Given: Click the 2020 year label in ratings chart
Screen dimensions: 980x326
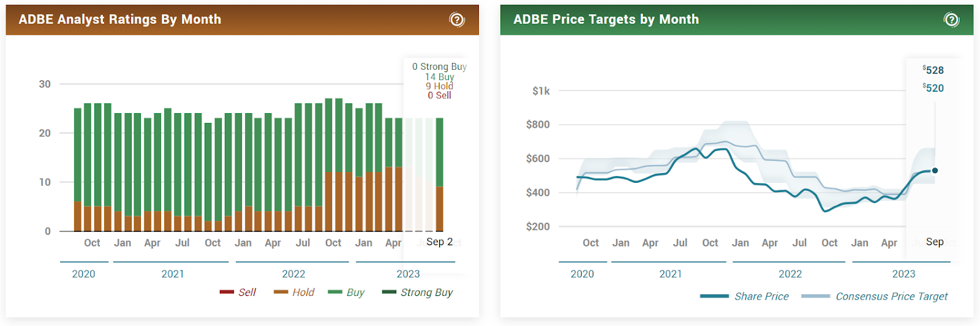Looking at the screenshot, I should [83, 274].
